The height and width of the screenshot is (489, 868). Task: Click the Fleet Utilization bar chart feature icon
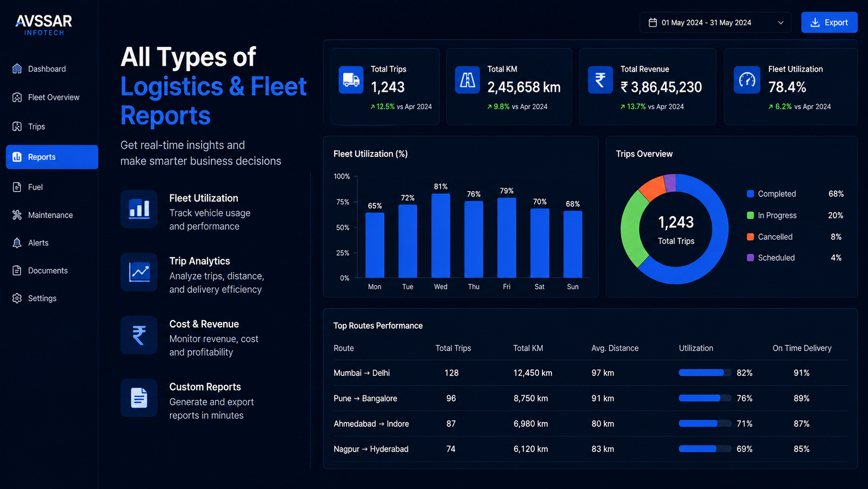[x=139, y=209]
